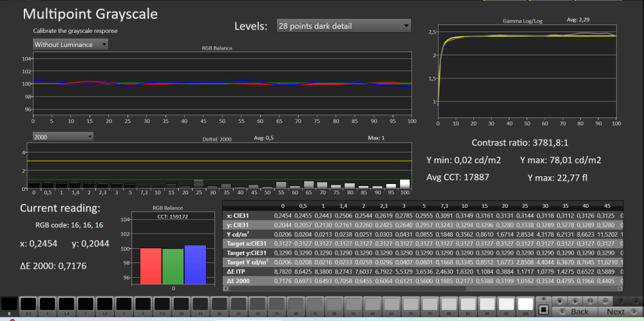Select the 95 grayscale patch
644x321 pixels.
coord(506,307)
